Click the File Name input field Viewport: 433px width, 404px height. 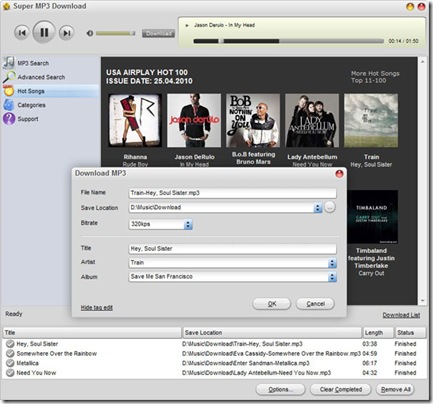(232, 193)
